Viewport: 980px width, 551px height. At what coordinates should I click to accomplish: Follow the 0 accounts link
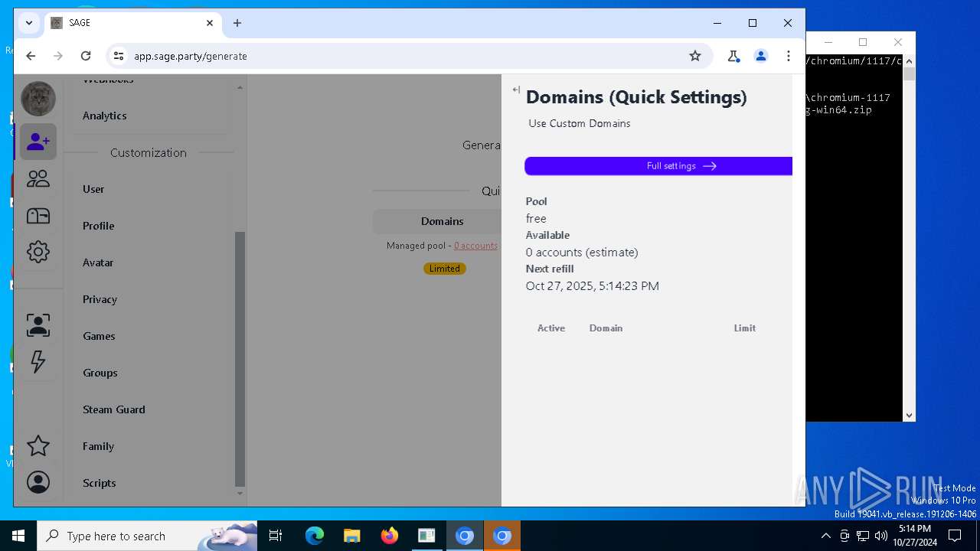[x=475, y=246]
